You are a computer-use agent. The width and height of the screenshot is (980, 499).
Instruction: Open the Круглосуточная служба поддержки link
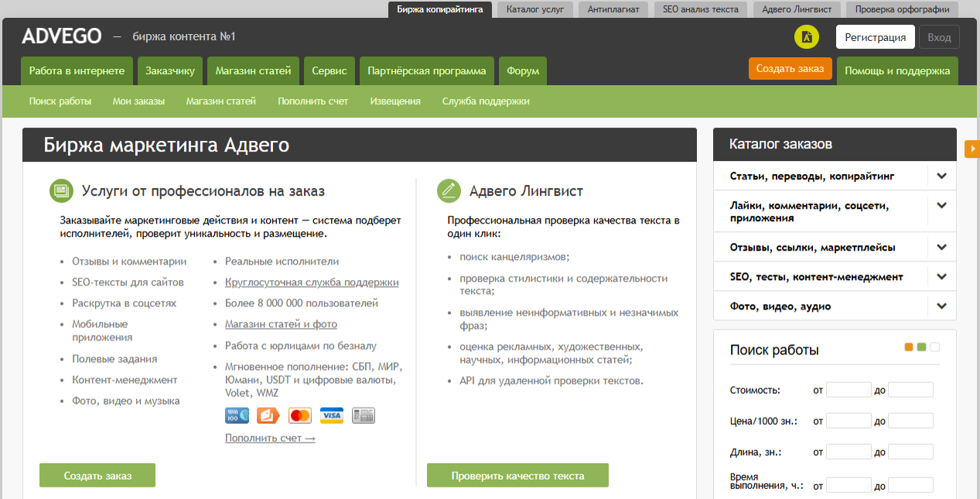click(312, 282)
